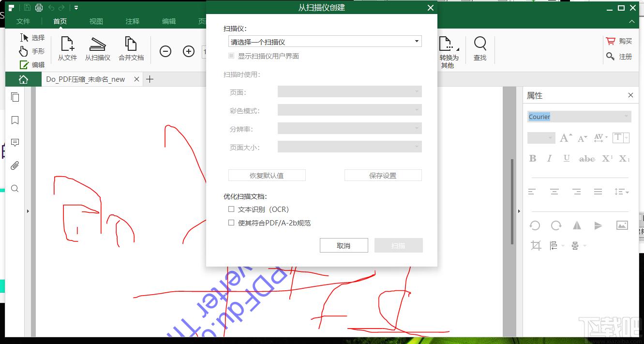Viewport: 644px width, 344px height.
Task: Switch to the 视图 ribbon tab
Action: pos(96,21)
